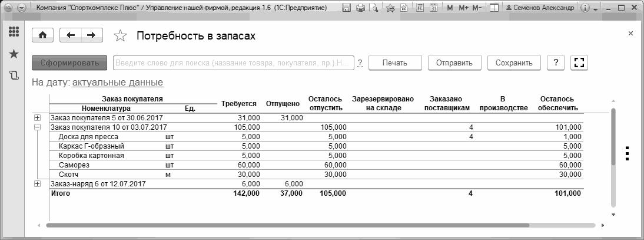Expand Заказ покупателя 5 от 30.06.2017
Screen dimensions: 644x240
37,118
